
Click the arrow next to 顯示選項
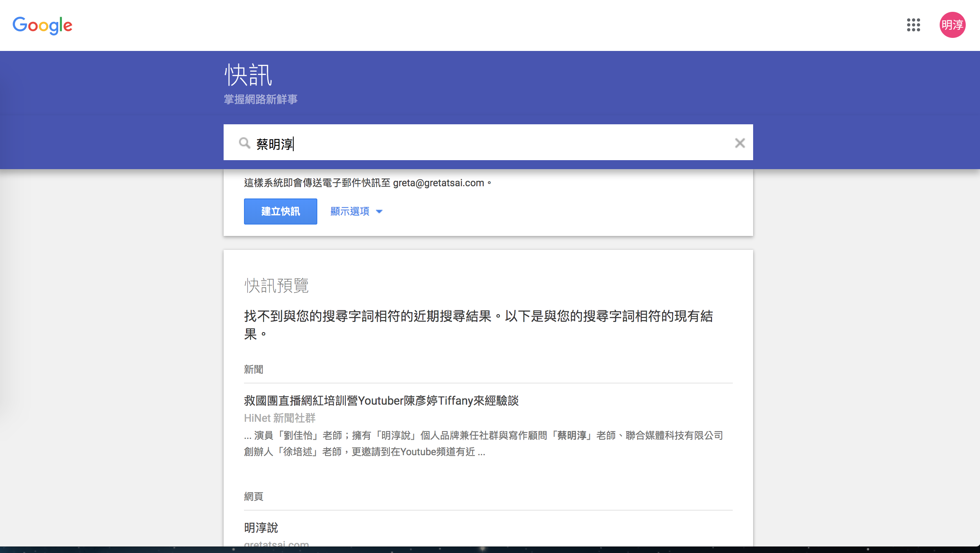(379, 212)
